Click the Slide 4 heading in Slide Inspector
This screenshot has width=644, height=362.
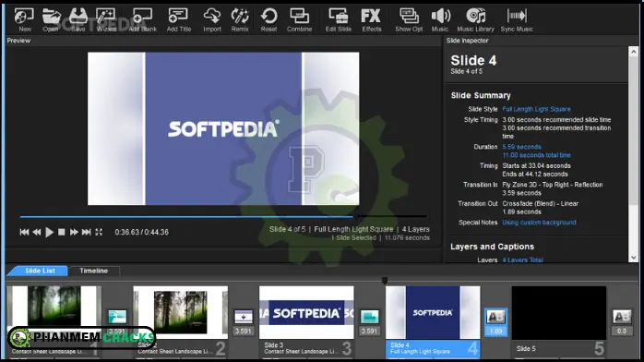pyautogui.click(x=473, y=61)
